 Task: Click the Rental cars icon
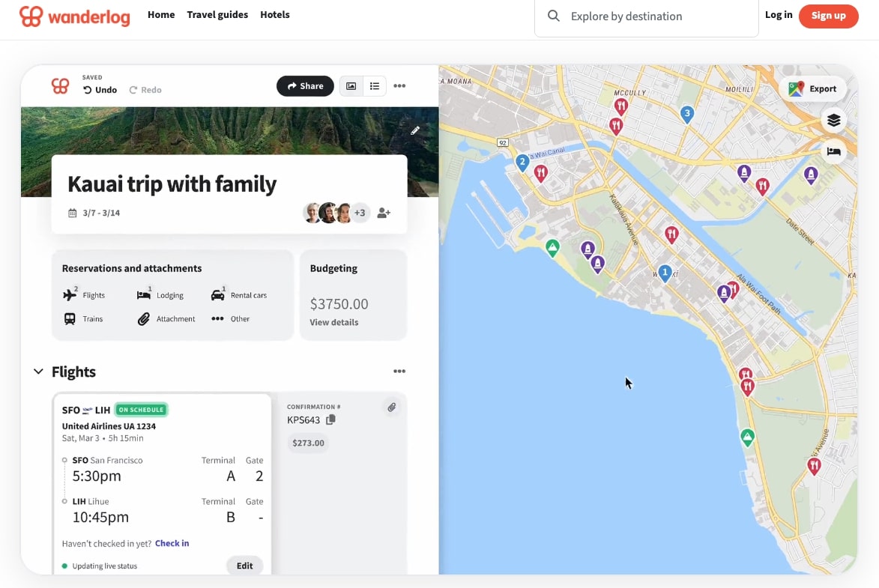pyautogui.click(x=218, y=294)
